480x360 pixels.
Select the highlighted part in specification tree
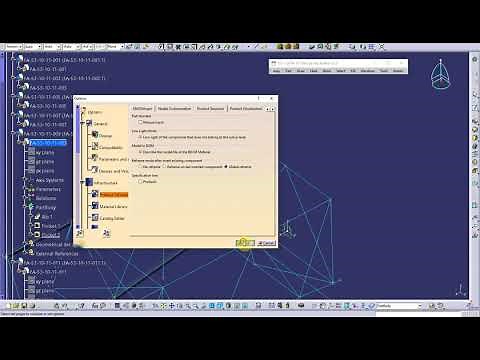coord(49,143)
